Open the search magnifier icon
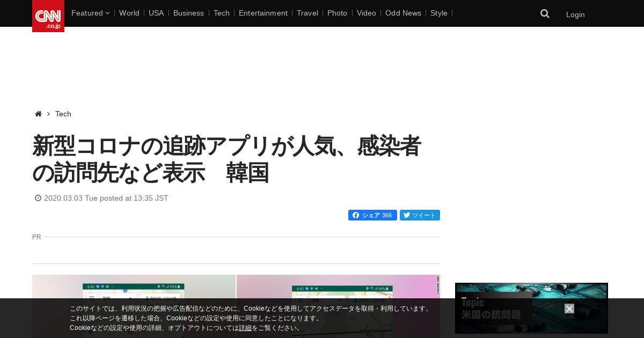Screen dimensions: 644x338 pyautogui.click(x=545, y=14)
